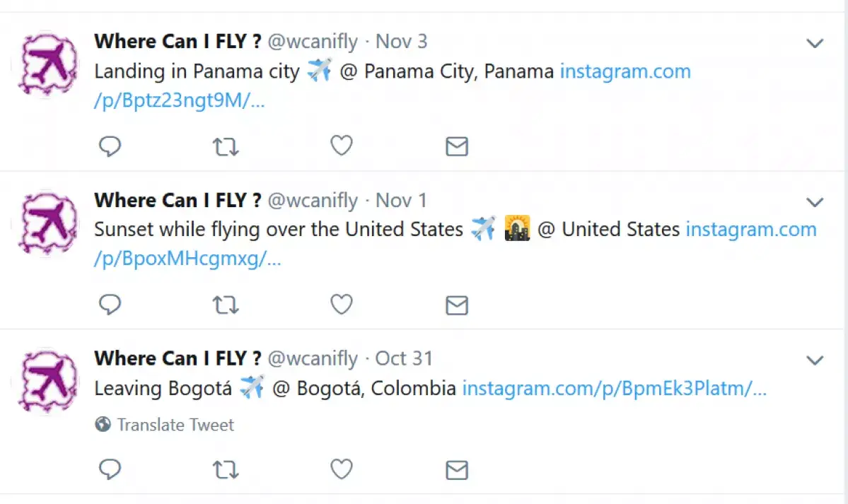Screen dimensions: 848x504
Task: Reply to the Leaving Bogotá tweet
Action: pos(110,469)
